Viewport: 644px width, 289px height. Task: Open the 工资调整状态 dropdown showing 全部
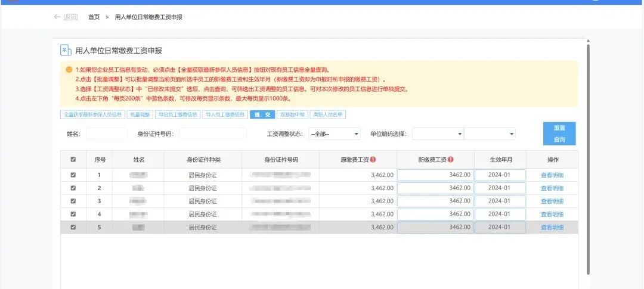click(x=335, y=134)
